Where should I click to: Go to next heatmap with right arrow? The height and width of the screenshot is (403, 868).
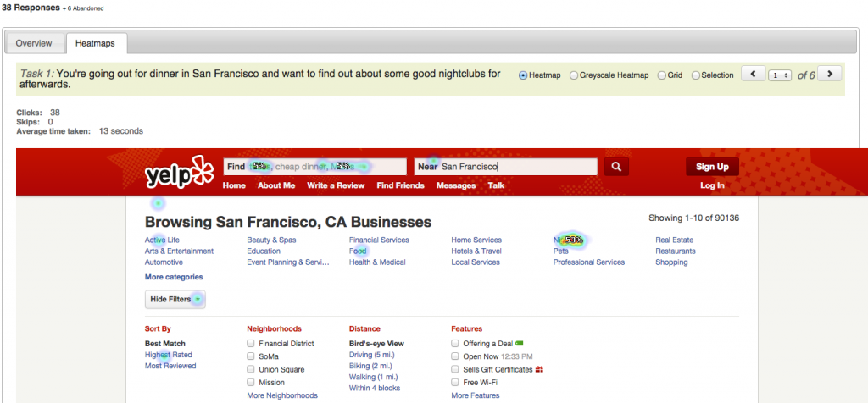coord(829,74)
